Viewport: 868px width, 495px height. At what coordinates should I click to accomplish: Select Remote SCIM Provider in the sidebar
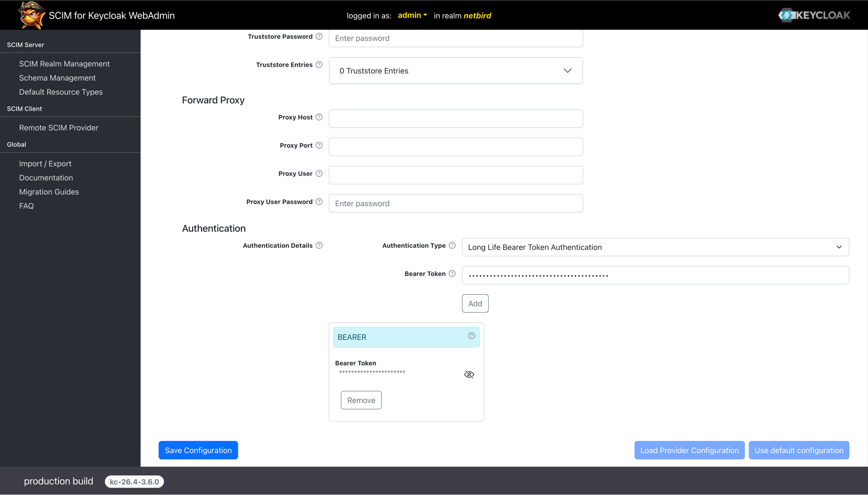click(x=58, y=127)
